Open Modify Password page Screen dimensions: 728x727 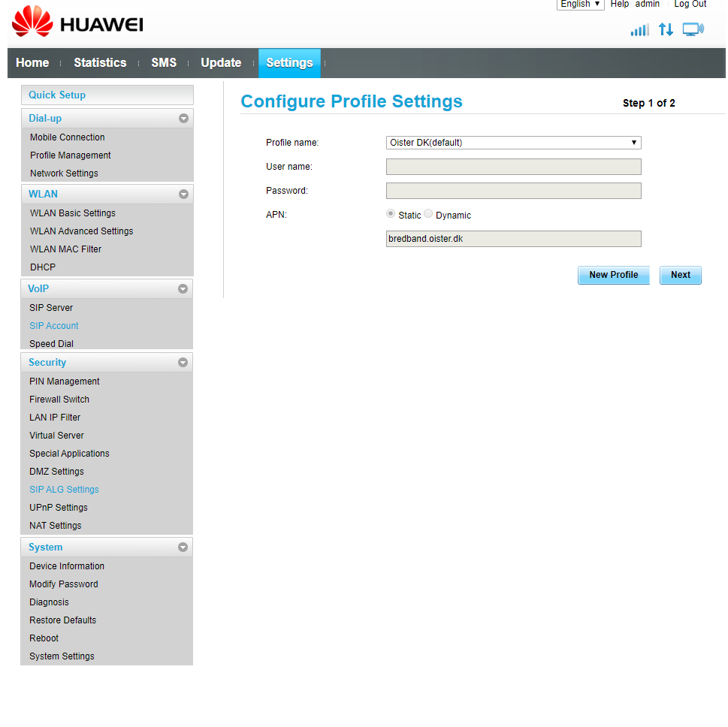[64, 584]
